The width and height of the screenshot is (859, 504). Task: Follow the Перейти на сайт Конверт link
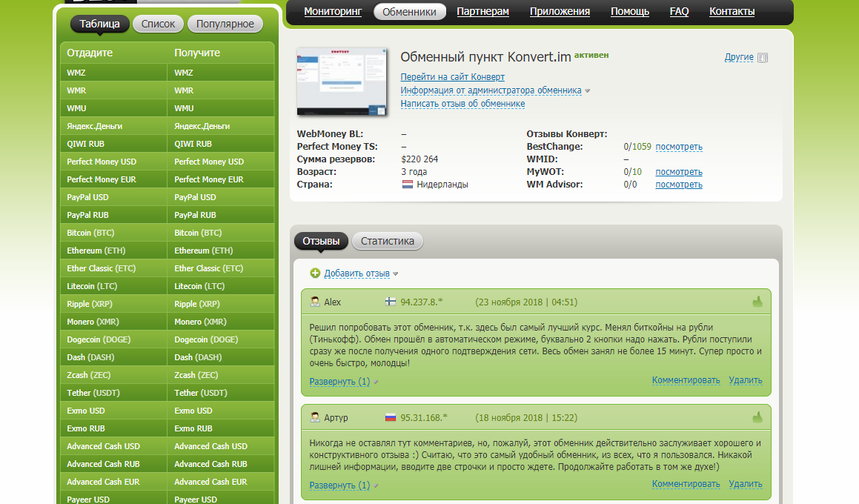(x=452, y=77)
